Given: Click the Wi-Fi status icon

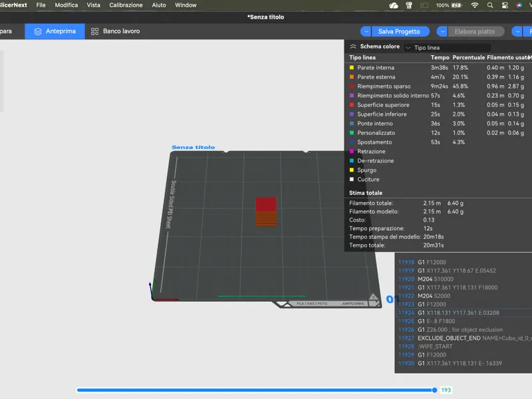Looking at the screenshot, I should (x=475, y=5).
